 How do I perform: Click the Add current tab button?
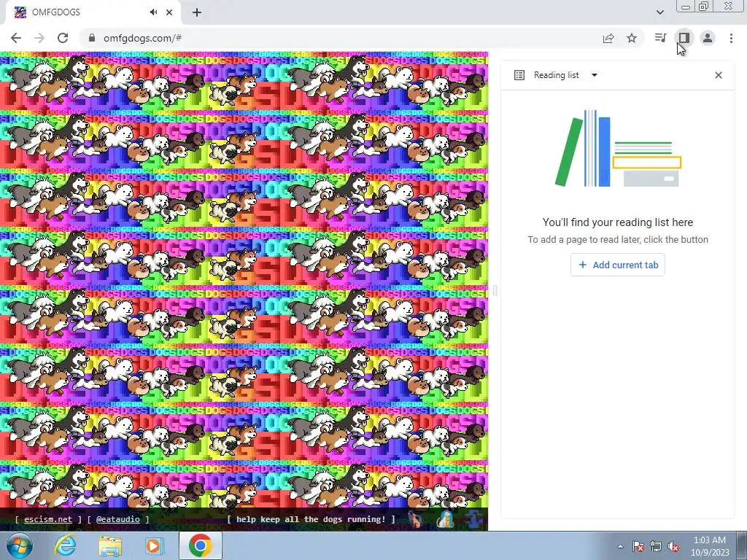(x=618, y=265)
